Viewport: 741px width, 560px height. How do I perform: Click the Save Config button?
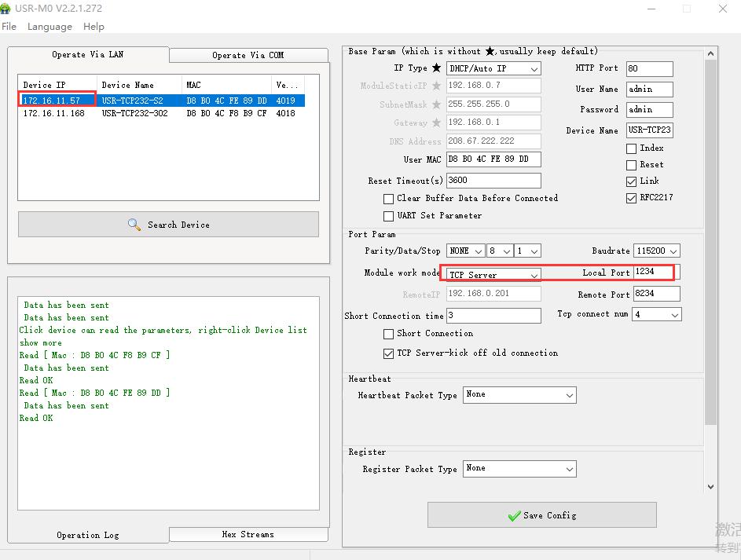[542, 514]
